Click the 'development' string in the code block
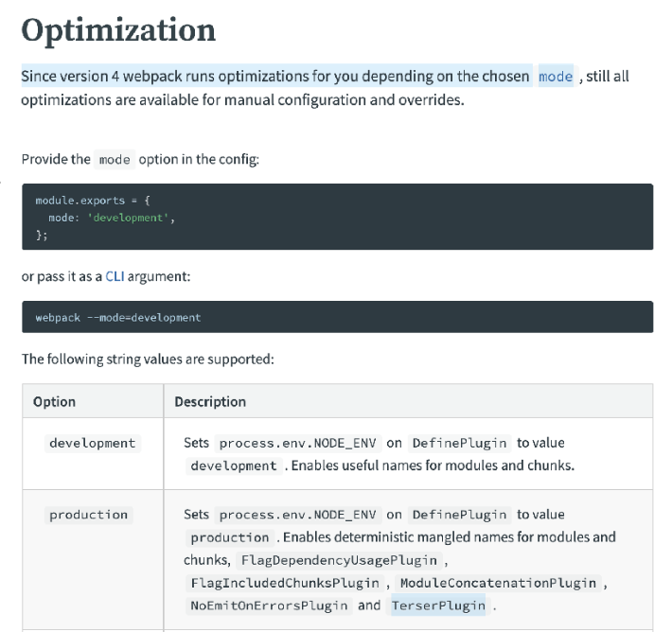 point(128,218)
